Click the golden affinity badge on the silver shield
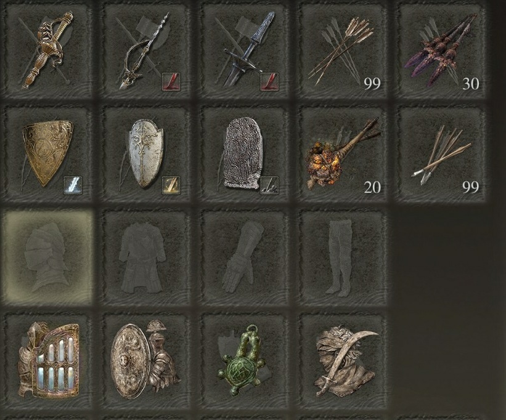 tap(171, 185)
